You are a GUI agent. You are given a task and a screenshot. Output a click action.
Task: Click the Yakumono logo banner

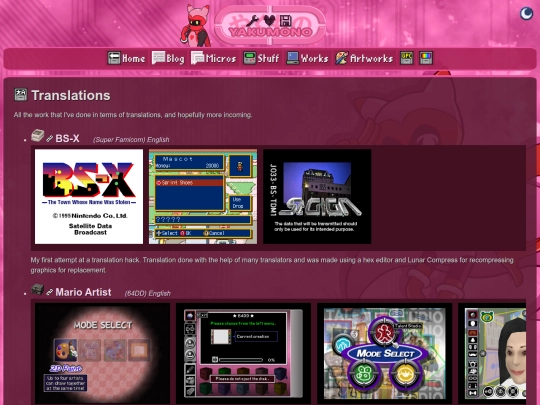pyautogui.click(x=270, y=25)
